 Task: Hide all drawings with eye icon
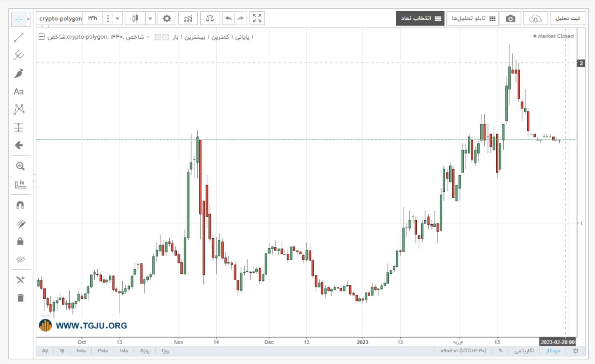click(20, 260)
